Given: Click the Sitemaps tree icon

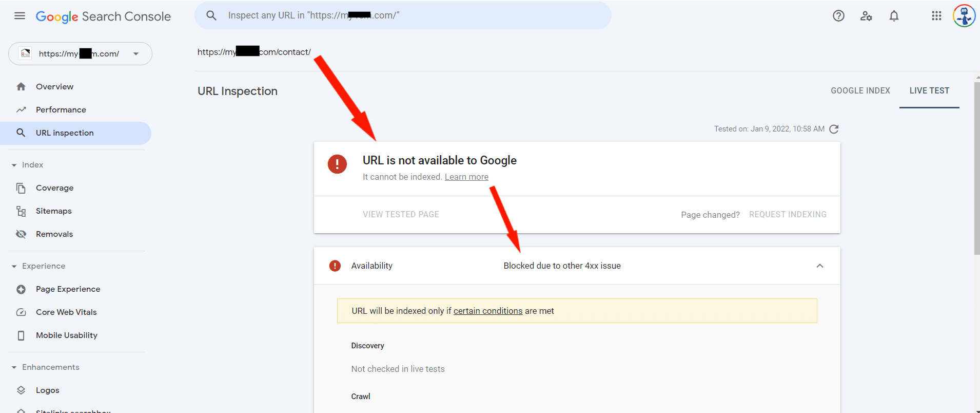Looking at the screenshot, I should pos(21,211).
